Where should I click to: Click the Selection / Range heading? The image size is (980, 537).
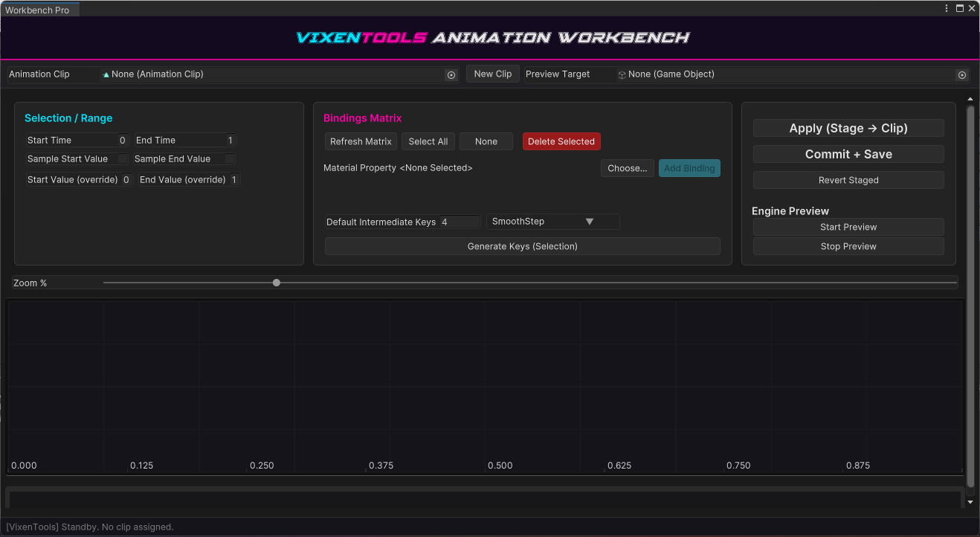68,118
